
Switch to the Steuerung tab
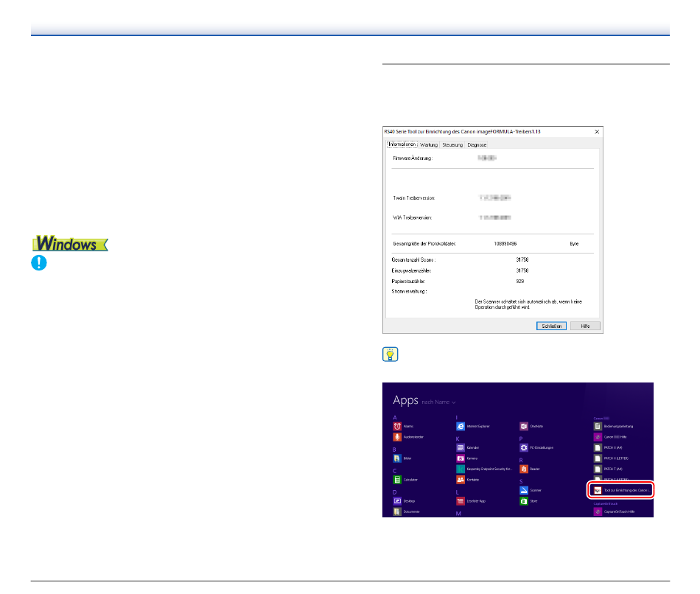pos(452,144)
